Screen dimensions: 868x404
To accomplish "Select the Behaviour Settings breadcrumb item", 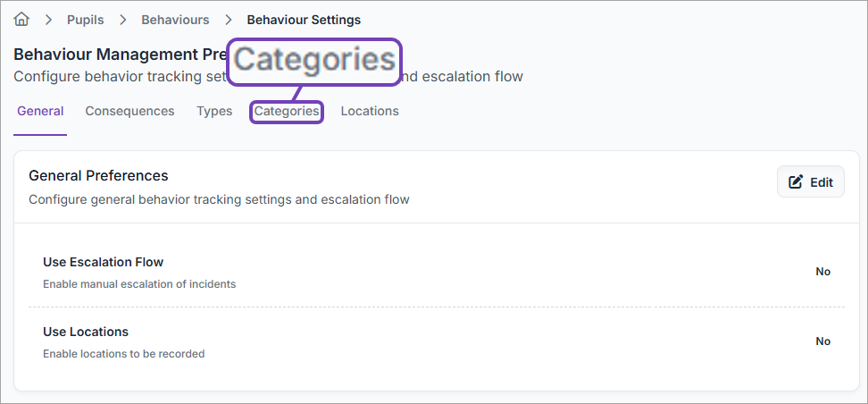I will pos(304,20).
